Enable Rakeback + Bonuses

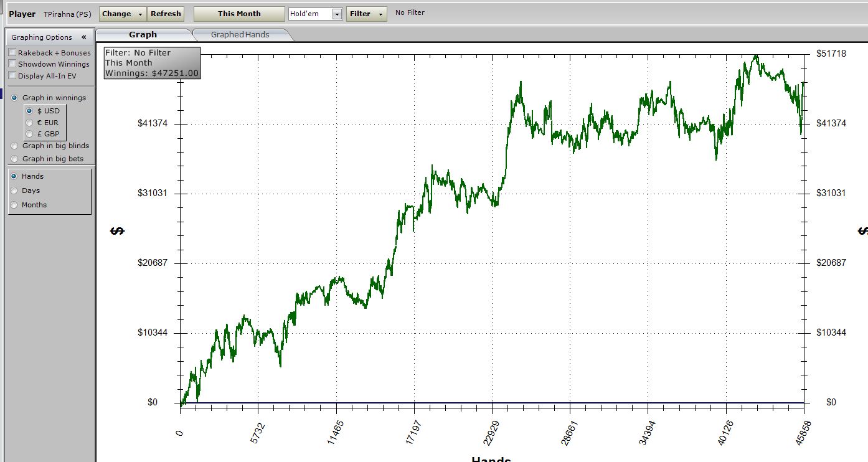[x=11, y=52]
